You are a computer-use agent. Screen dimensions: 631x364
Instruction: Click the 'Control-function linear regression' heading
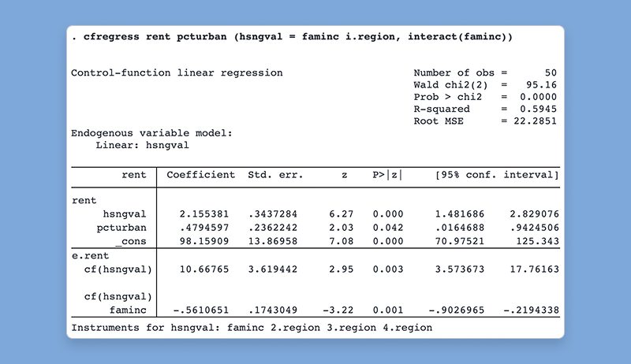click(177, 73)
